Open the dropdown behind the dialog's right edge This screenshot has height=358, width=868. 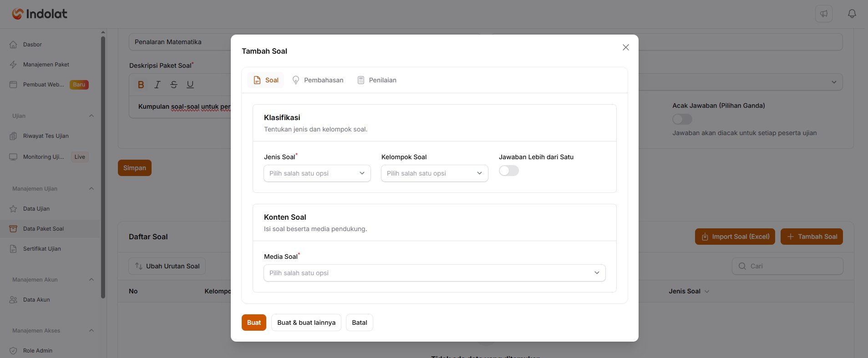[x=834, y=82]
